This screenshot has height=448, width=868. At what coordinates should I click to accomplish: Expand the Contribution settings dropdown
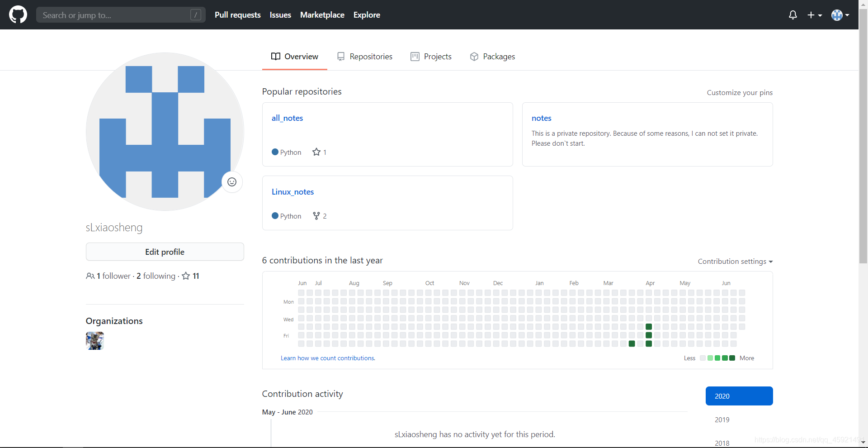pos(736,262)
